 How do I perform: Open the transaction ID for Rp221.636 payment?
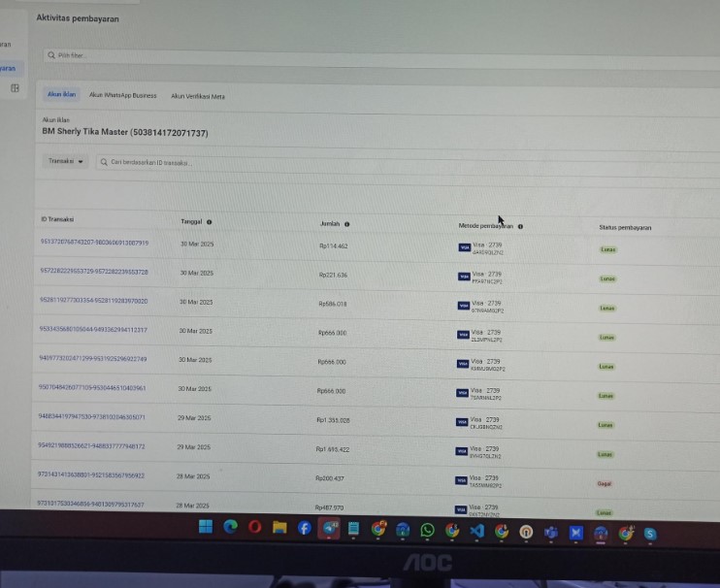tap(93, 272)
